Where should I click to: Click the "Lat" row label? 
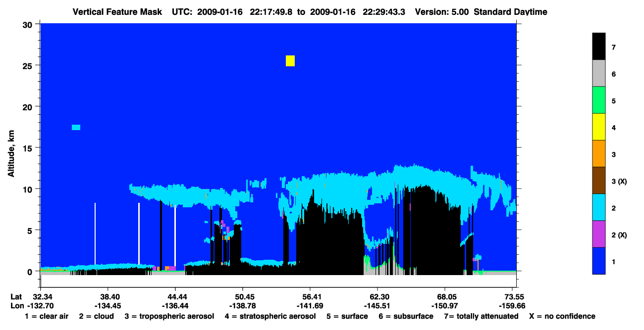16,296
